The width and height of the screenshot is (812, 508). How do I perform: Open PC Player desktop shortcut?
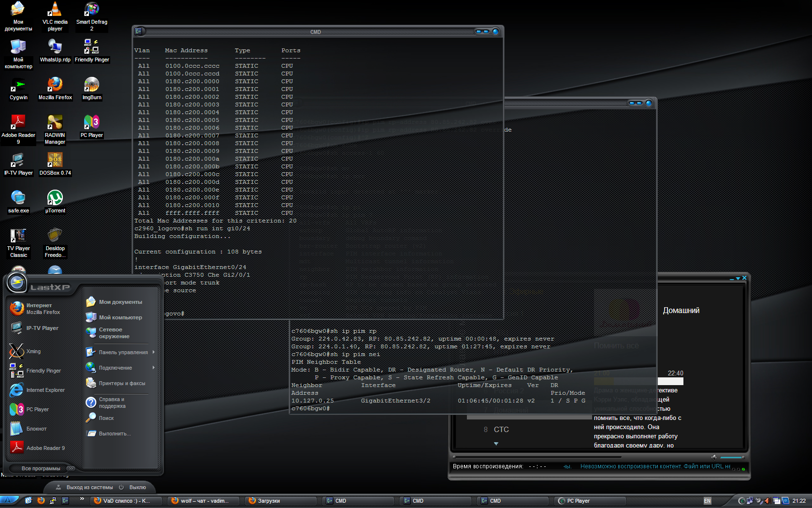click(92, 126)
